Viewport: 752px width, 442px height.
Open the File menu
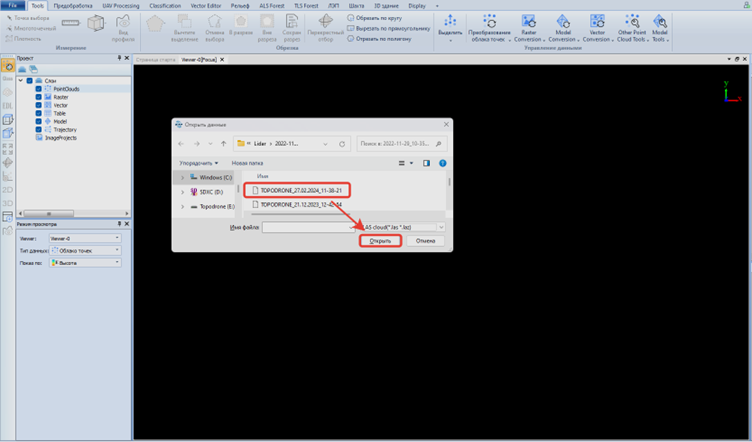tap(13, 6)
